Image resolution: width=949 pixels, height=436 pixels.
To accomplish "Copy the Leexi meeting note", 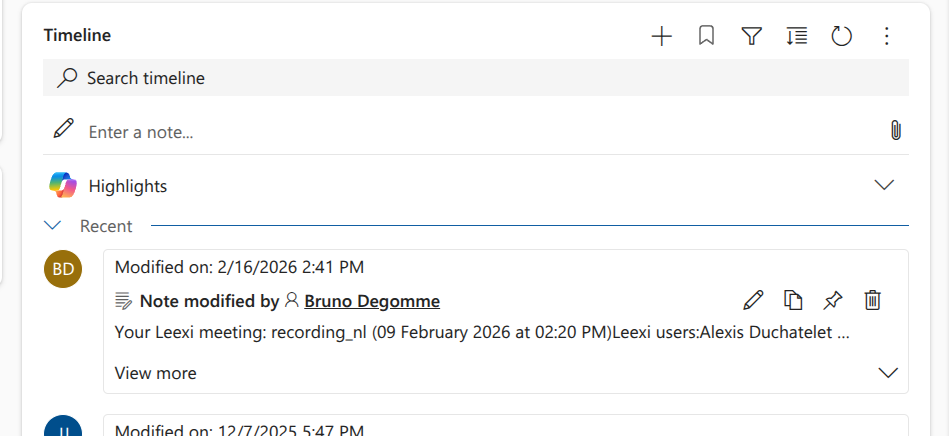I will [x=793, y=300].
